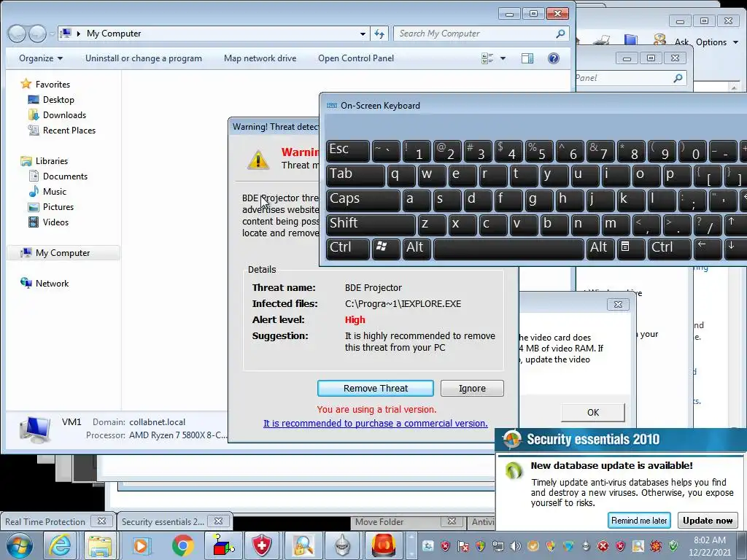Click the Remove Threat button
This screenshot has height=560, width=747.
click(376, 389)
